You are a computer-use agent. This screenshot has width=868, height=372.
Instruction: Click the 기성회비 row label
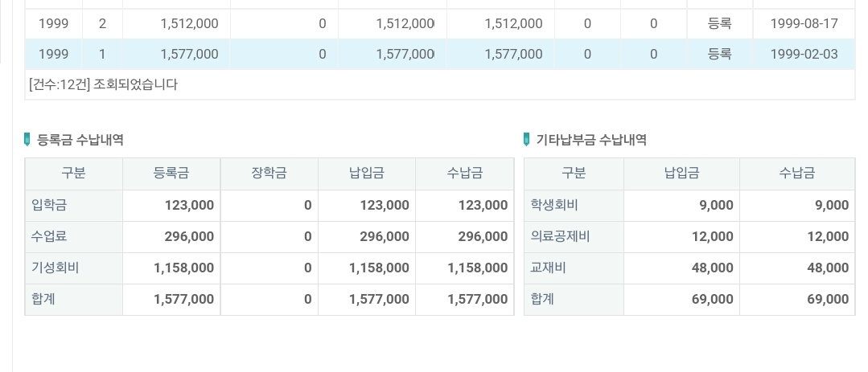(56, 268)
